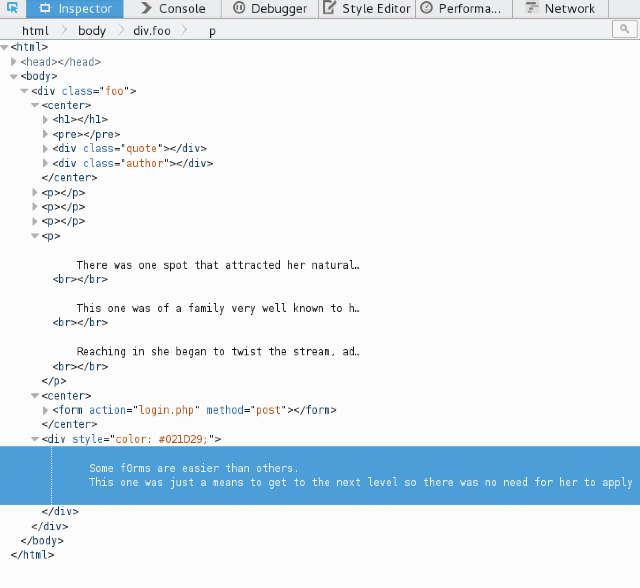This screenshot has width=640, height=588.
Task: Open the Debugger tab
Action: pyautogui.click(x=270, y=9)
